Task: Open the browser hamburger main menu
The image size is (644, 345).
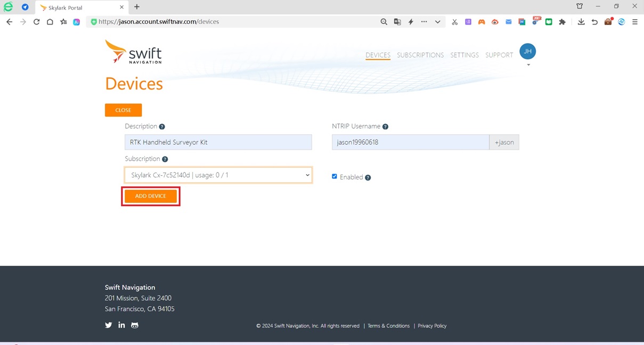Action: pos(635,22)
